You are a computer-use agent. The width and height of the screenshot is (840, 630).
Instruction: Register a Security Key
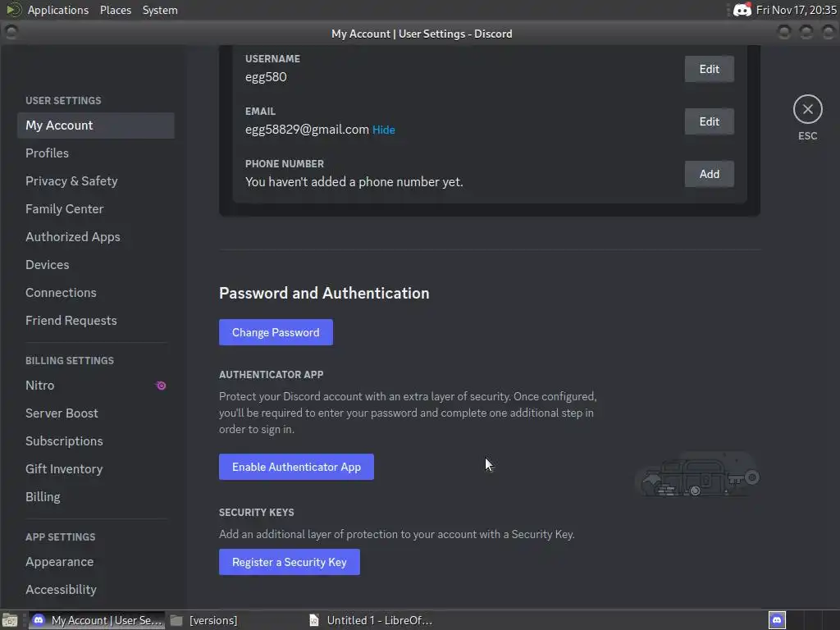pyautogui.click(x=290, y=562)
